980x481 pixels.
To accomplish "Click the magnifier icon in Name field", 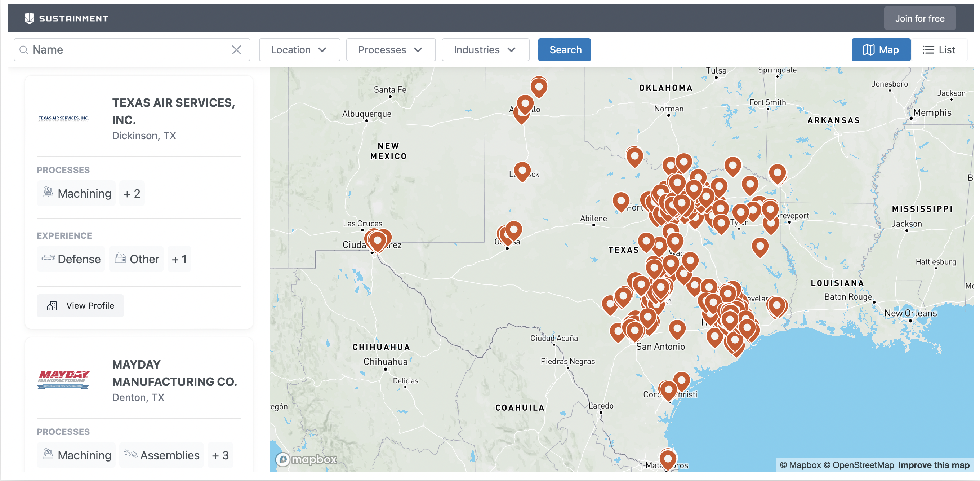I will [23, 50].
